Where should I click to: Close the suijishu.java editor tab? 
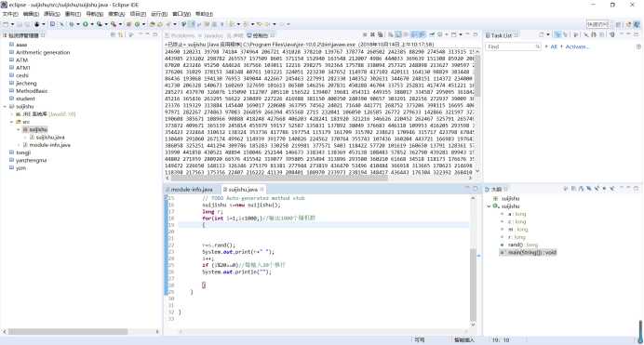262,190
